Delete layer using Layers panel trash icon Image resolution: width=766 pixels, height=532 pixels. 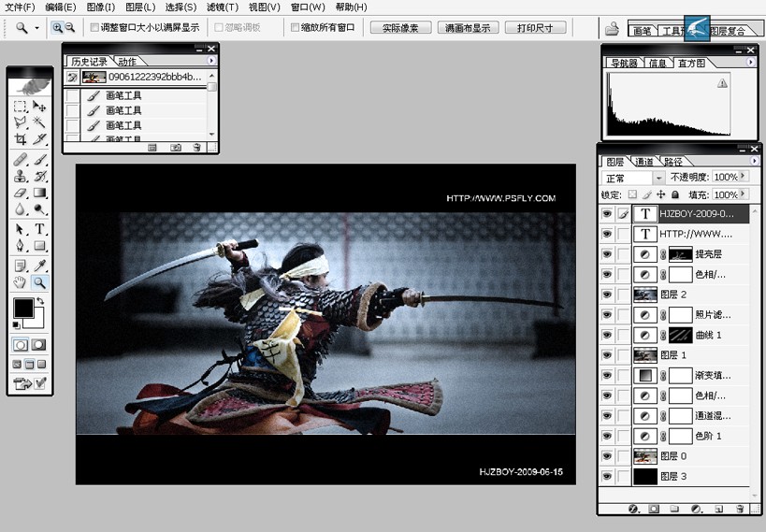point(739,509)
